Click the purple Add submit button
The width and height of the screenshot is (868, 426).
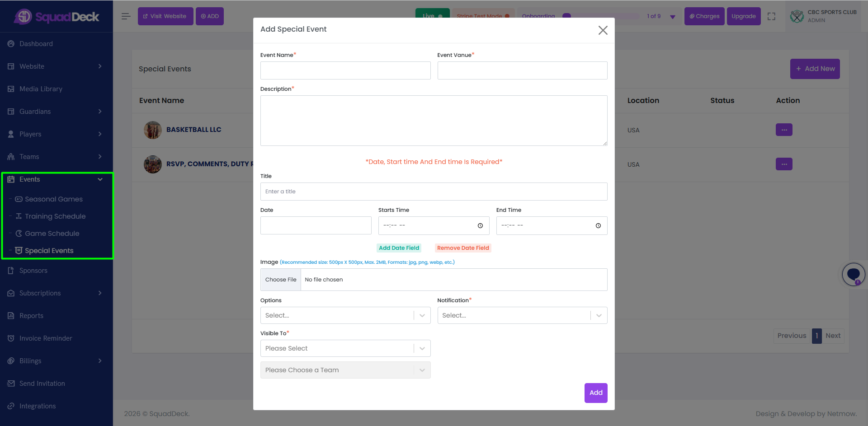(596, 393)
